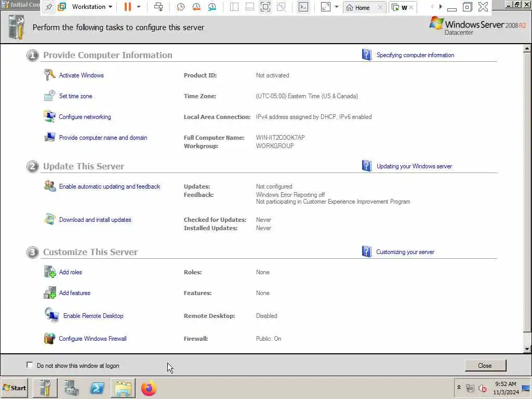Open Enable automatic updating and feedback link
The width and height of the screenshot is (532, 399).
click(110, 187)
